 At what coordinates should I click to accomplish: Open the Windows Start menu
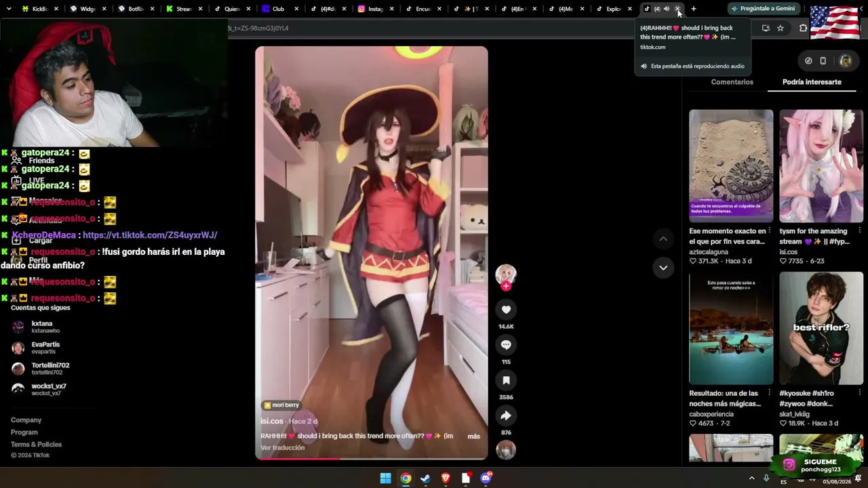click(385, 479)
